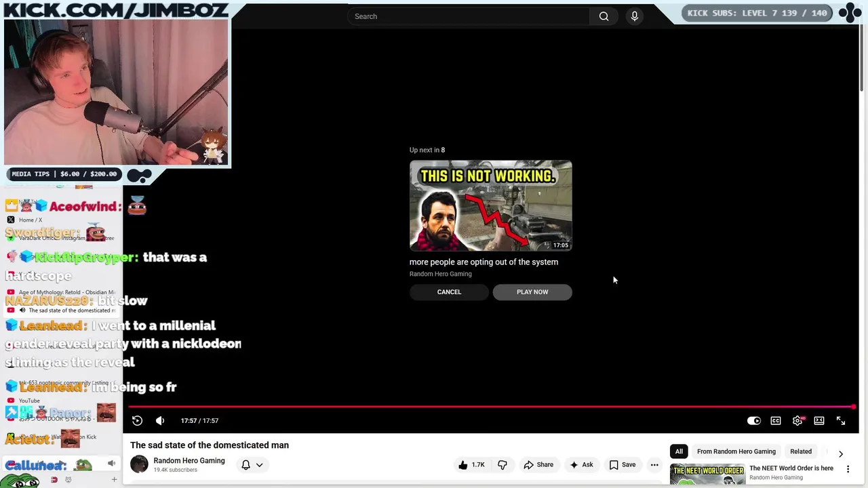The width and height of the screenshot is (868, 488).
Task: Cancel the up next autoplay
Action: (x=449, y=292)
